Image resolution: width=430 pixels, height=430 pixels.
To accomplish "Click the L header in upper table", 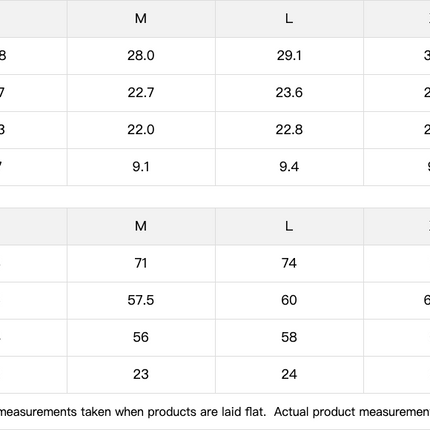I will (289, 19).
